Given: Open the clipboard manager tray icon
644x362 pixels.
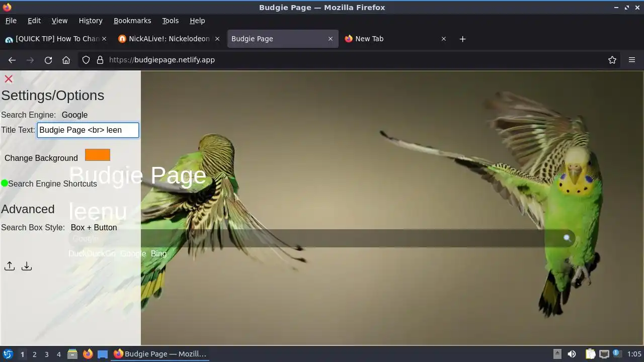Looking at the screenshot, I should pyautogui.click(x=590, y=354).
